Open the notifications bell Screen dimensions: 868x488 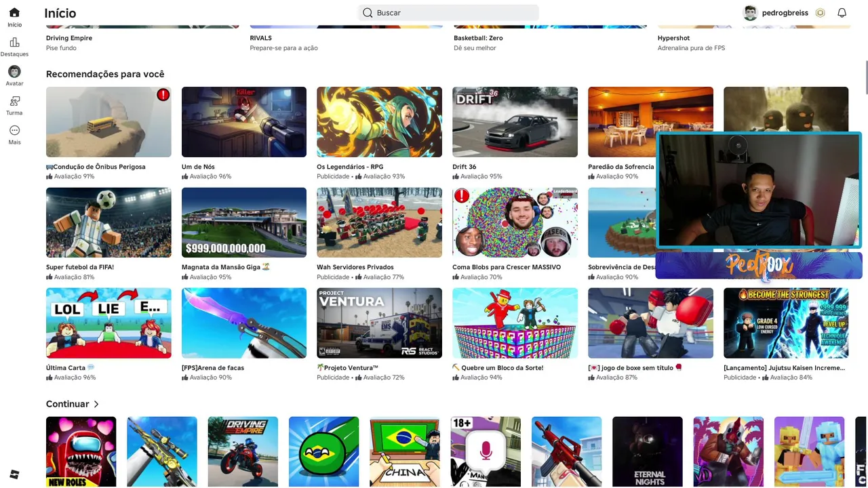pos(842,13)
